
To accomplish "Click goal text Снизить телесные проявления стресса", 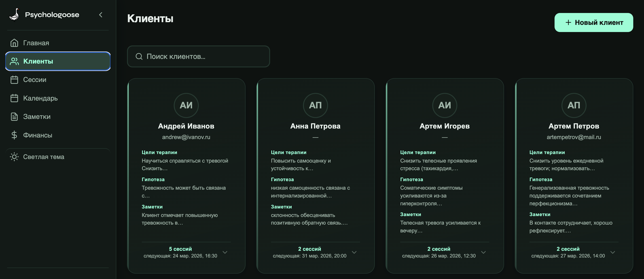I will tap(439, 165).
